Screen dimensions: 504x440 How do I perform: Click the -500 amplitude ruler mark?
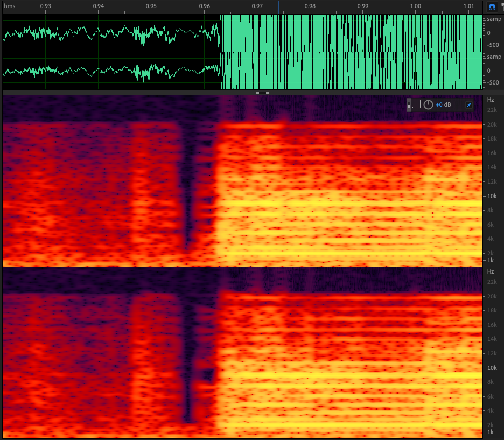493,45
